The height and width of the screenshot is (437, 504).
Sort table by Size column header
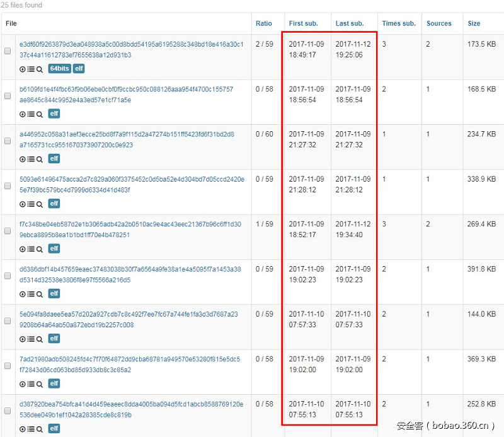[x=474, y=23]
